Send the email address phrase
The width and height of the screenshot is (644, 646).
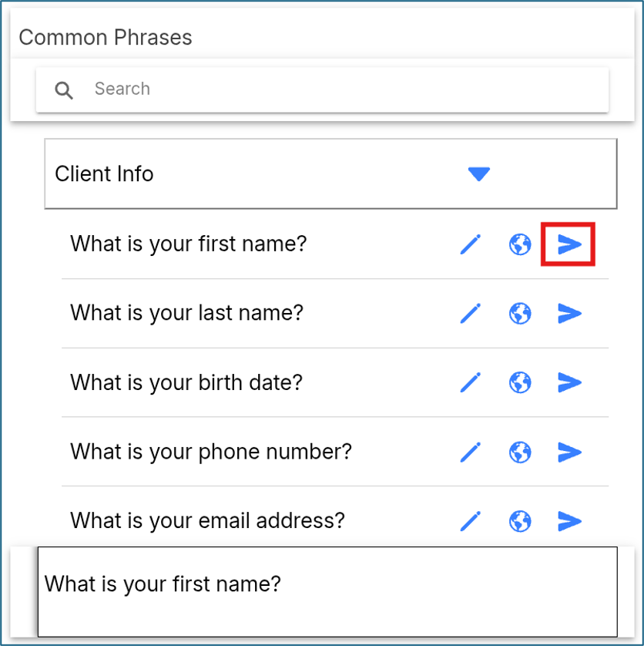coord(569,521)
